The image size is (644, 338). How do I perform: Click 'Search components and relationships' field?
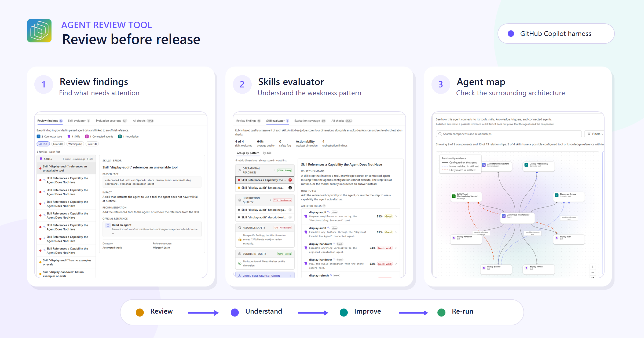tap(509, 134)
